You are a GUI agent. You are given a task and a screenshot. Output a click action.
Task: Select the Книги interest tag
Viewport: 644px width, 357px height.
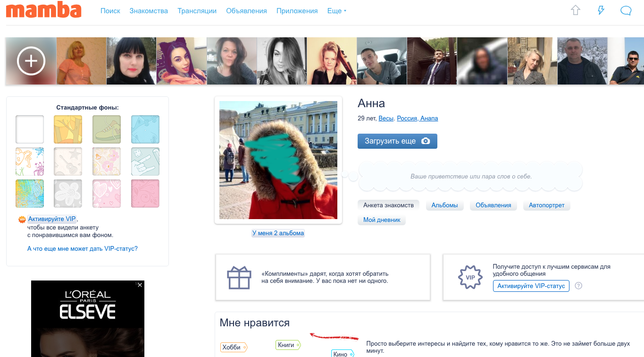pyautogui.click(x=287, y=345)
